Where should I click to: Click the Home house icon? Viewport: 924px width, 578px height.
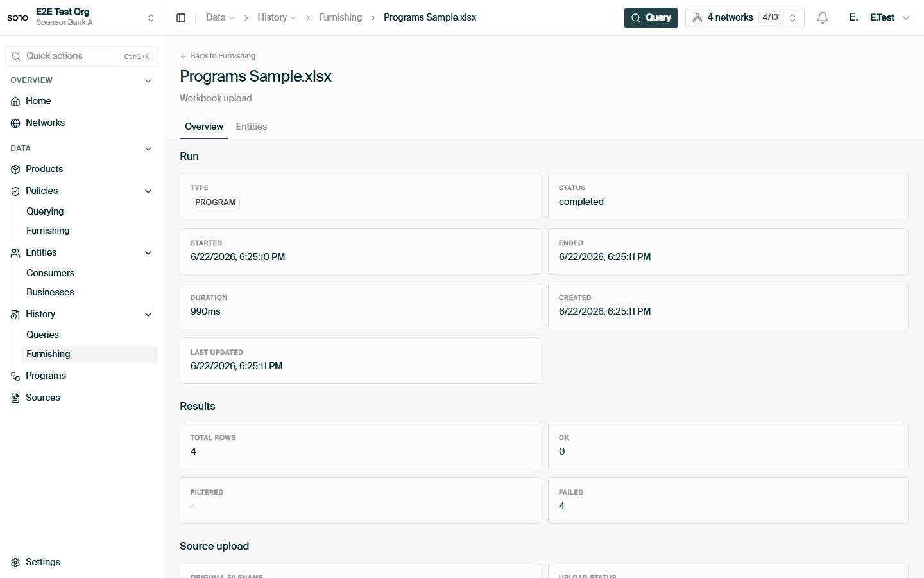[15, 101]
